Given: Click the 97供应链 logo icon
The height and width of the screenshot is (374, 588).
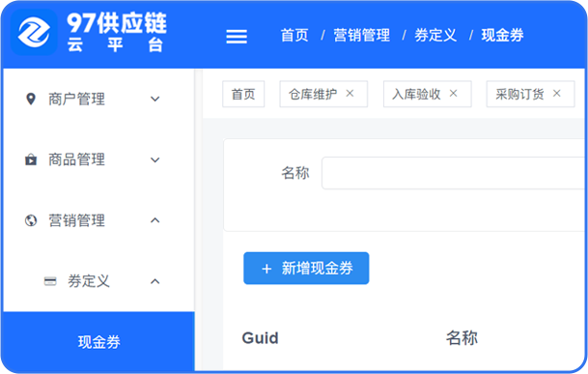Looking at the screenshot, I should (x=34, y=33).
